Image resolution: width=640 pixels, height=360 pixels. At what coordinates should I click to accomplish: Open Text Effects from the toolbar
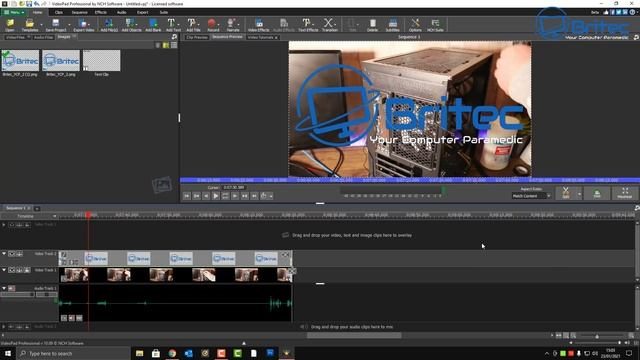[307, 25]
